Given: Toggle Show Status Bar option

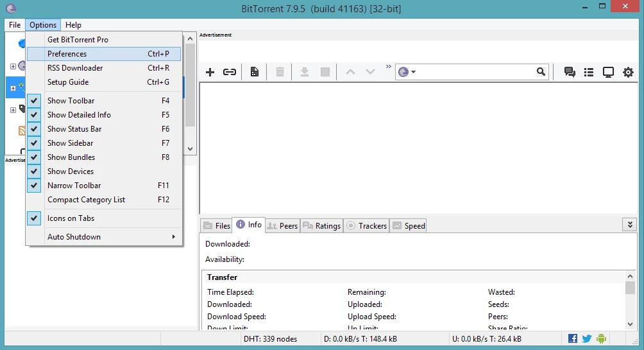Looking at the screenshot, I should pyautogui.click(x=74, y=129).
